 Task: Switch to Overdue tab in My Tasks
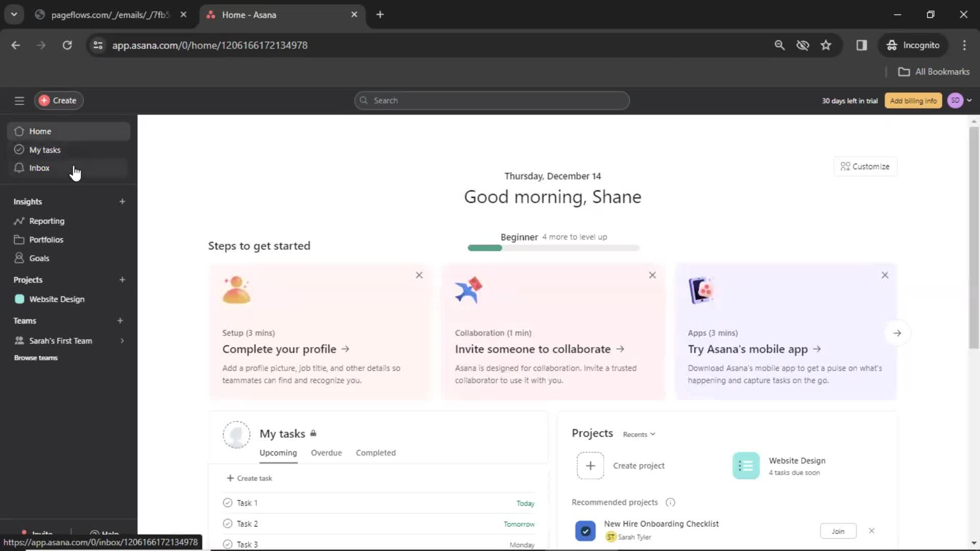pyautogui.click(x=327, y=452)
